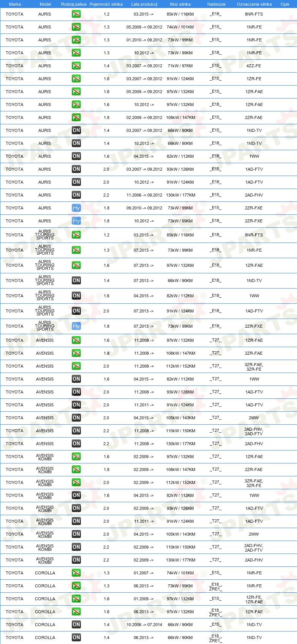Image resolution: width=297 pixels, height=644 pixels.
Task: Click PB icon for Auris Touring Sports 1.2
Action: click(x=76, y=235)
